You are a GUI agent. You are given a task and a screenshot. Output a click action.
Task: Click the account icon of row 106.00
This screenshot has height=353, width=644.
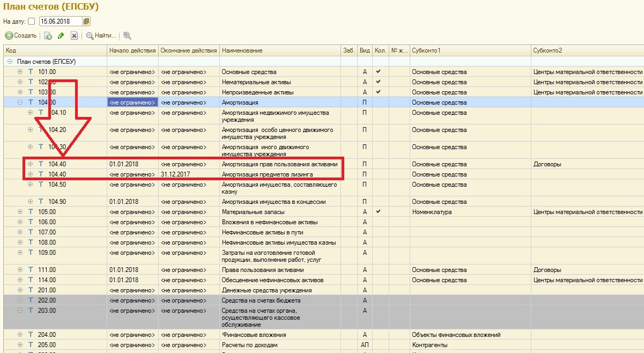31,222
